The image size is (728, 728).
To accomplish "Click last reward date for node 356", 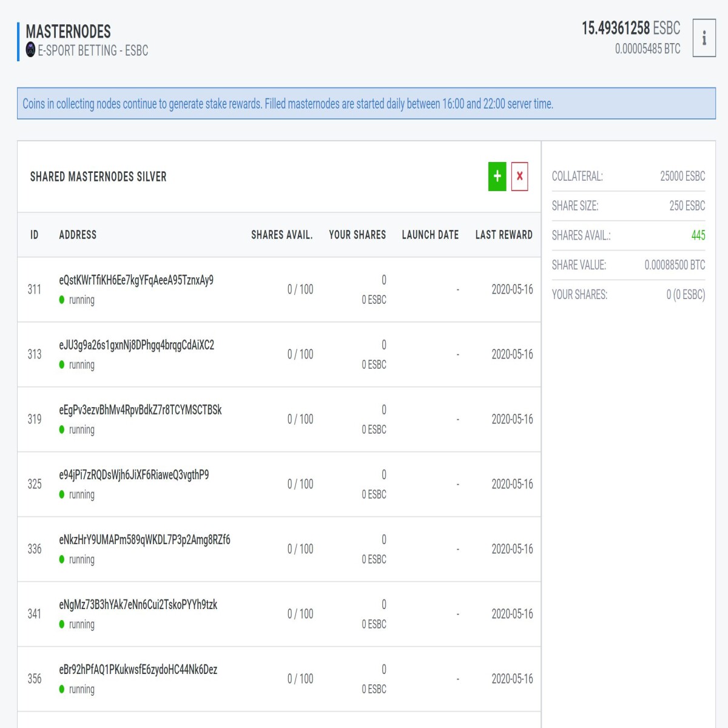I will (512, 679).
